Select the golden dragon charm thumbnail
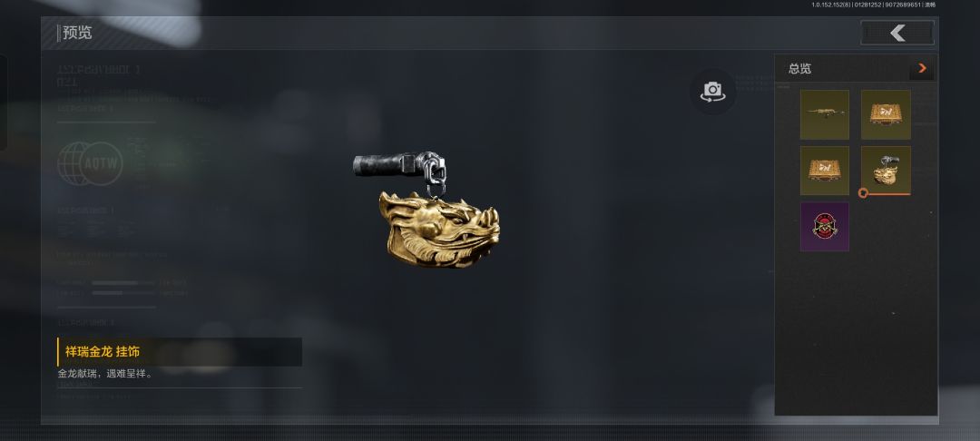The image size is (980, 441). [x=886, y=171]
